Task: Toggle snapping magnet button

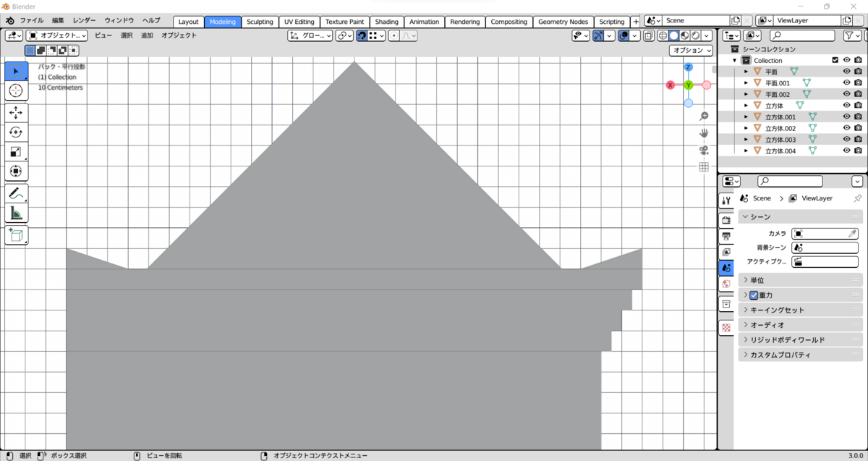Action: pyautogui.click(x=361, y=35)
